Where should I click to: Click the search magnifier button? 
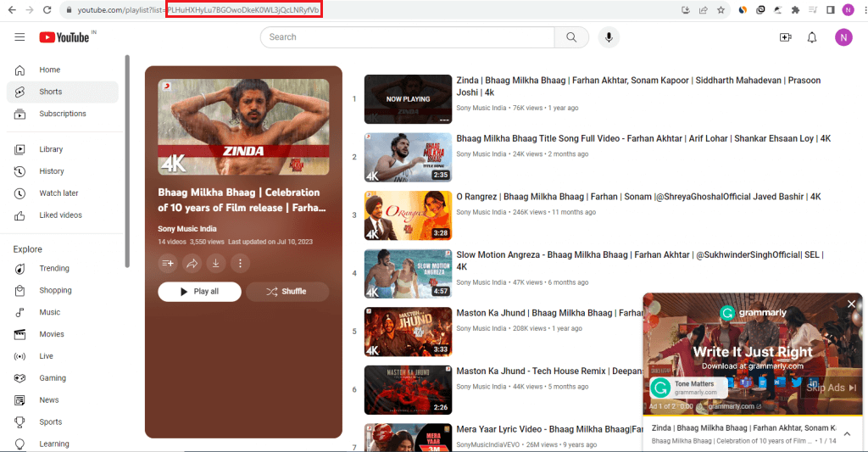[571, 37]
